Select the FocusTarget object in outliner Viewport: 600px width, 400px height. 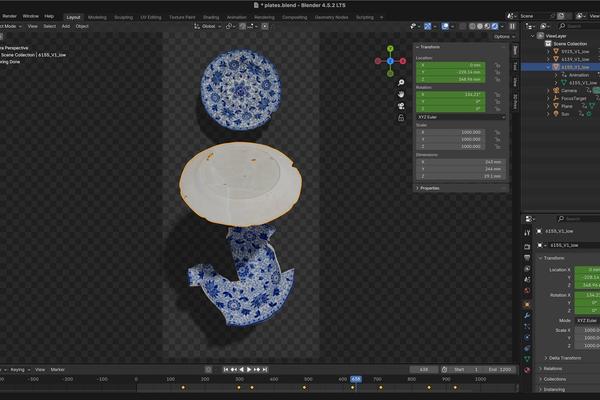coord(574,98)
